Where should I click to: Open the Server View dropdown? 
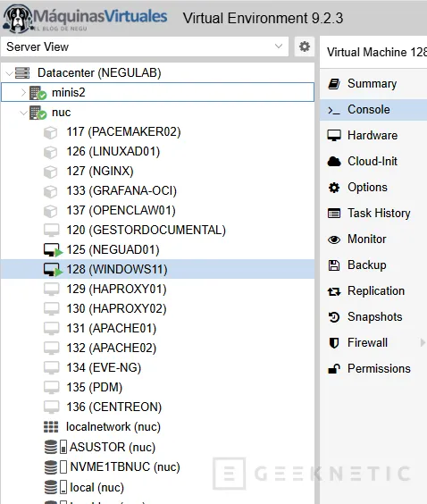145,46
